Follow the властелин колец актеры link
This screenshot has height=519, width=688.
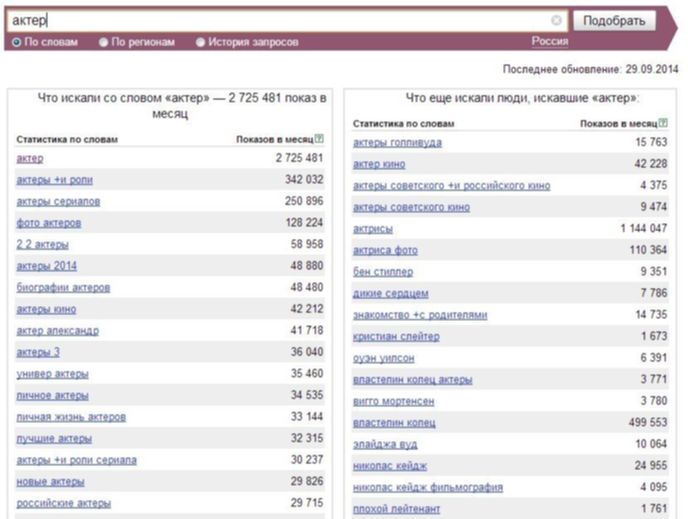click(x=412, y=379)
